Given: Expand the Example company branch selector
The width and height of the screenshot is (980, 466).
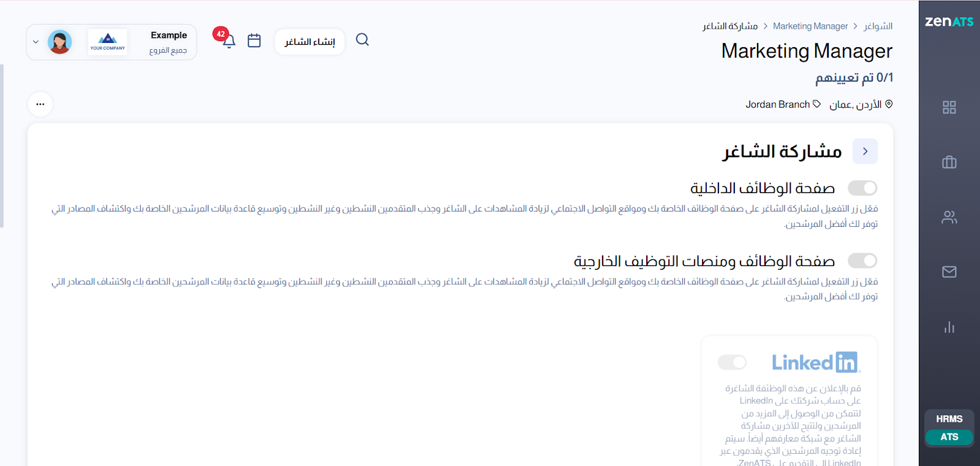Looking at the screenshot, I should pyautogui.click(x=111, y=42).
